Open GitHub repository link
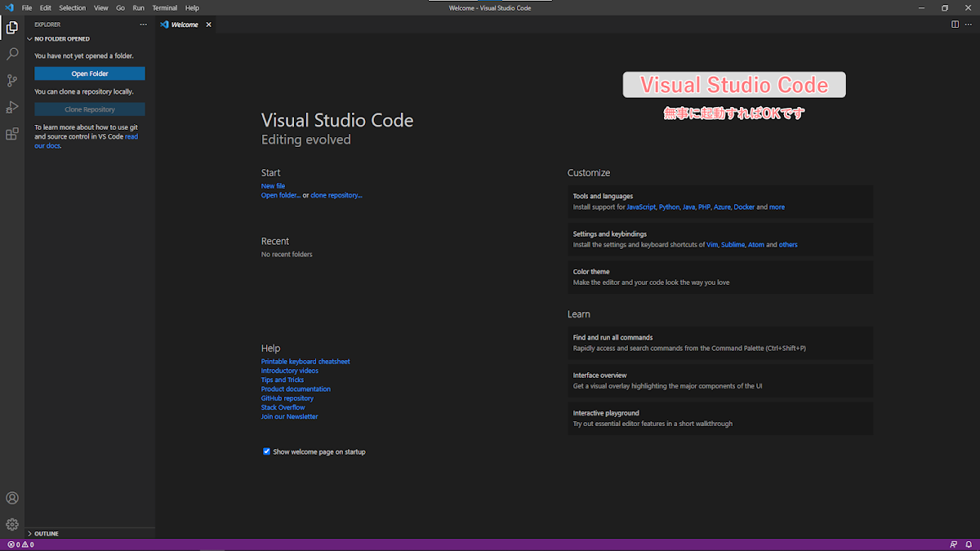Image resolution: width=980 pixels, height=551 pixels. (x=287, y=398)
